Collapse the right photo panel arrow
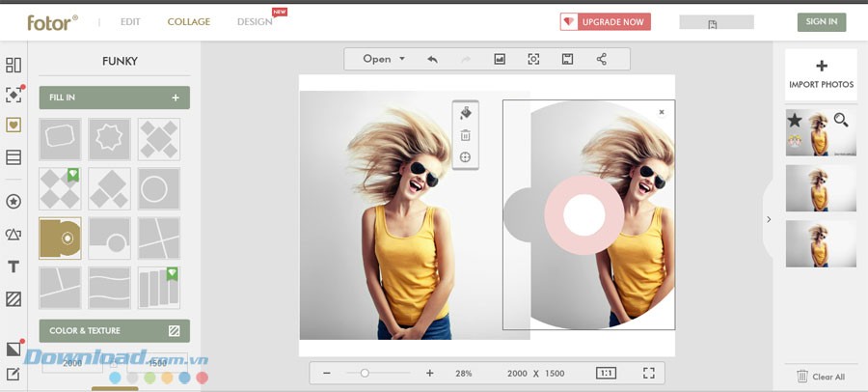 [769, 219]
